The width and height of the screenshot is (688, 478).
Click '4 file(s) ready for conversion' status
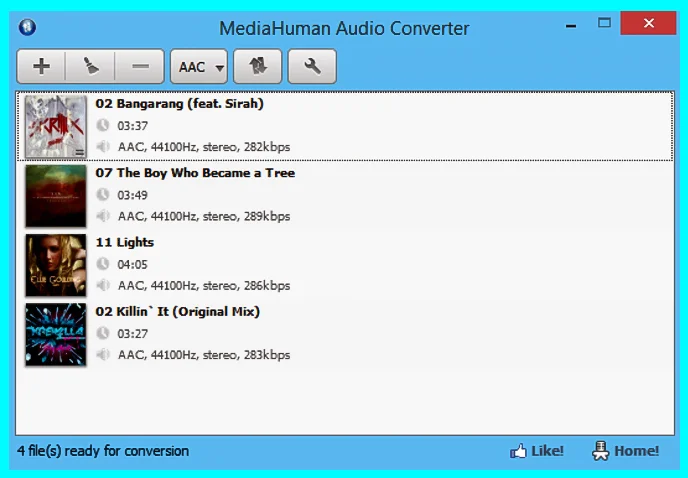coord(103,451)
